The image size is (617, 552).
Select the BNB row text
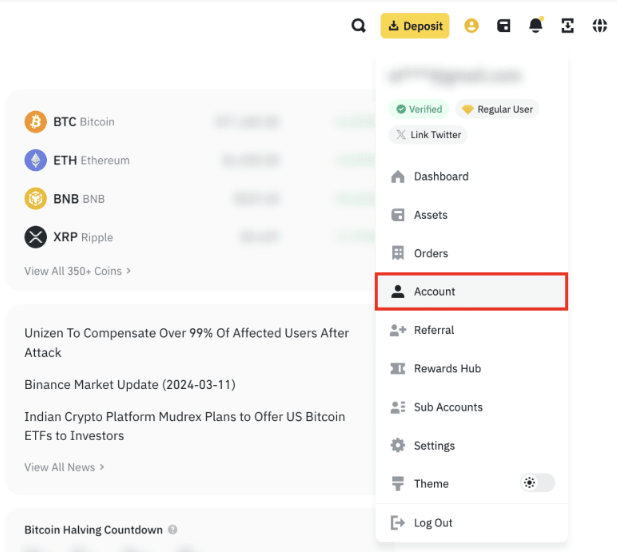pyautogui.click(x=79, y=199)
